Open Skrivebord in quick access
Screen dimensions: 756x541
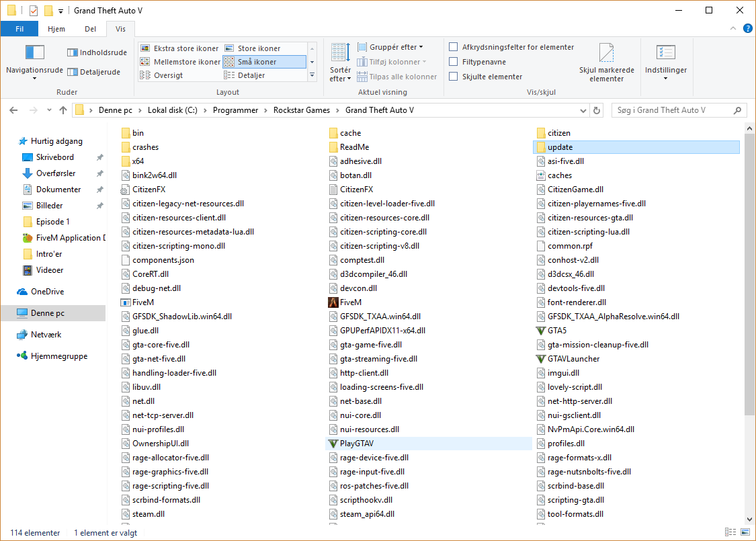54,157
